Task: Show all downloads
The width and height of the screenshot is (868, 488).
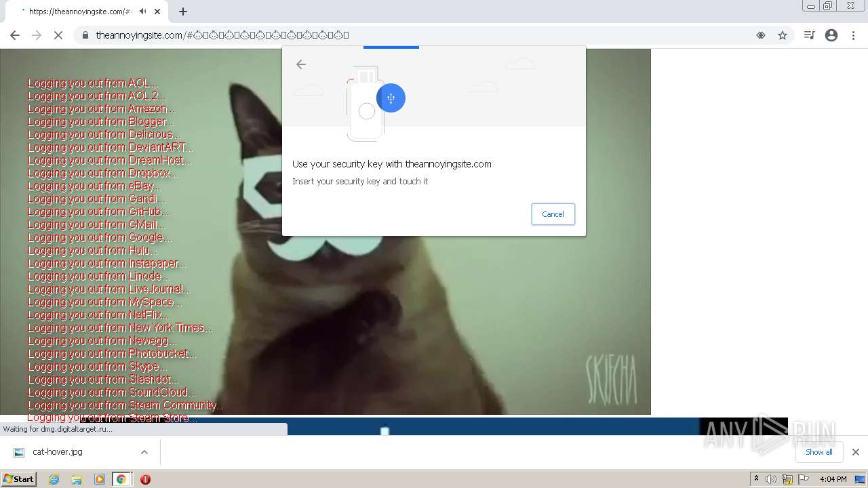Action: [819, 452]
